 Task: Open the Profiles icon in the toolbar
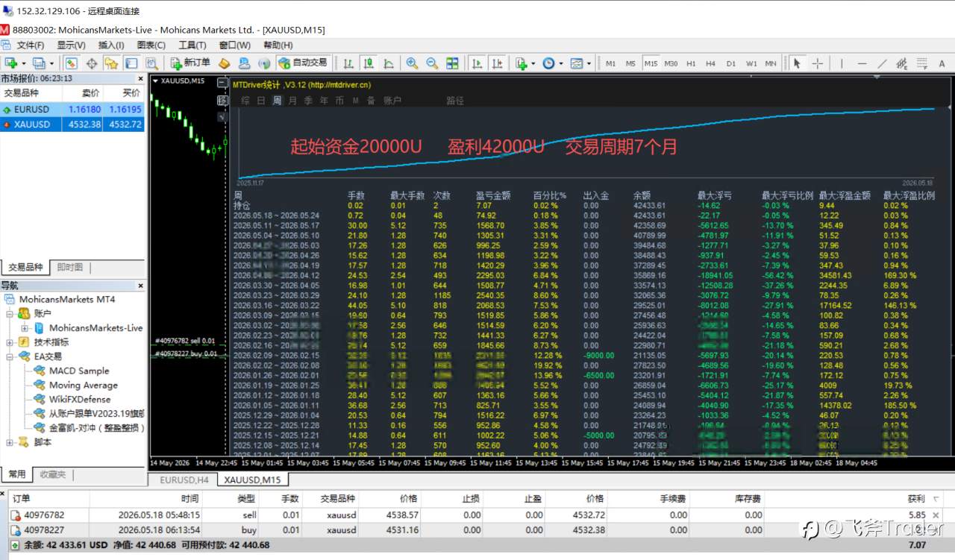point(39,63)
